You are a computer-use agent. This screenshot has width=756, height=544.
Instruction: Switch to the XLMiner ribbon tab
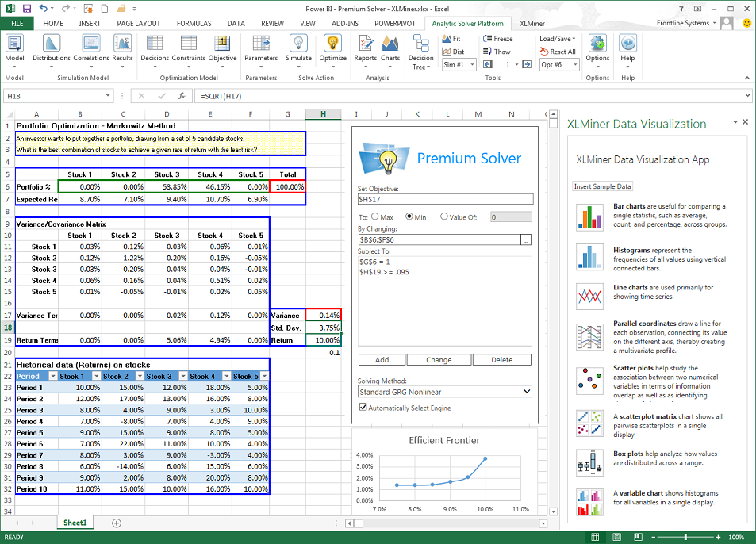[x=537, y=23]
